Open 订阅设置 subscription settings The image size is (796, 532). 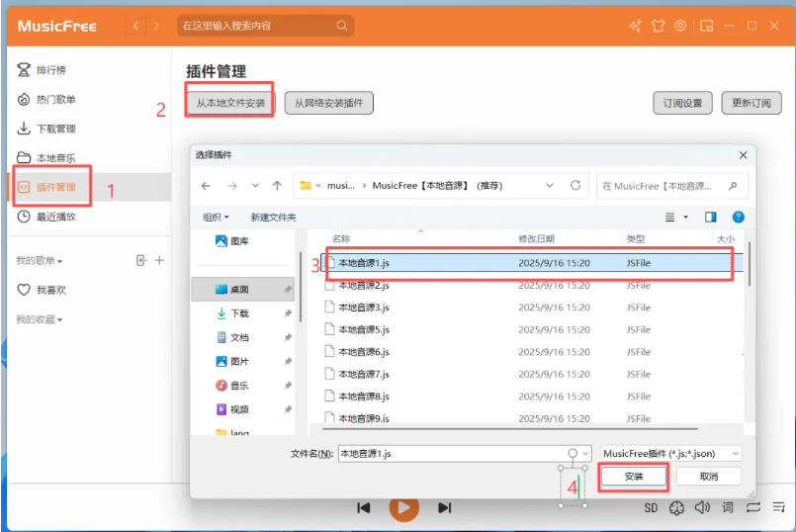coord(682,103)
